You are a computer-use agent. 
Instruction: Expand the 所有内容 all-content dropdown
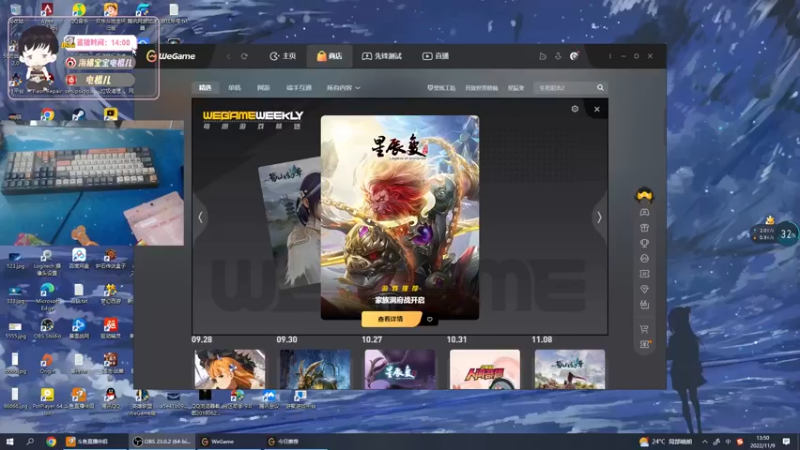343,88
